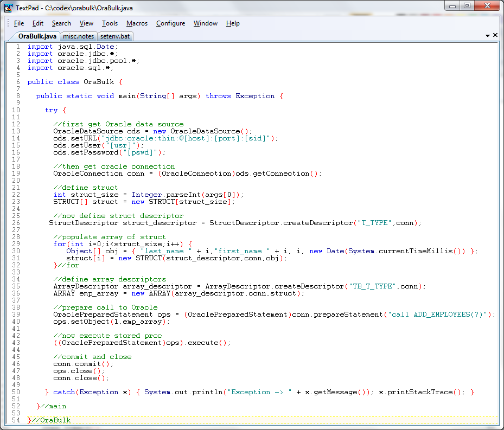Open the Macros menu
504x430 pixels.
[137, 23]
